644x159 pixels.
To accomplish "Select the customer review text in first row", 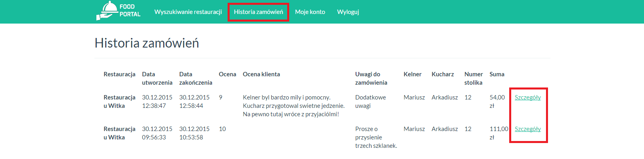I will [x=294, y=106].
